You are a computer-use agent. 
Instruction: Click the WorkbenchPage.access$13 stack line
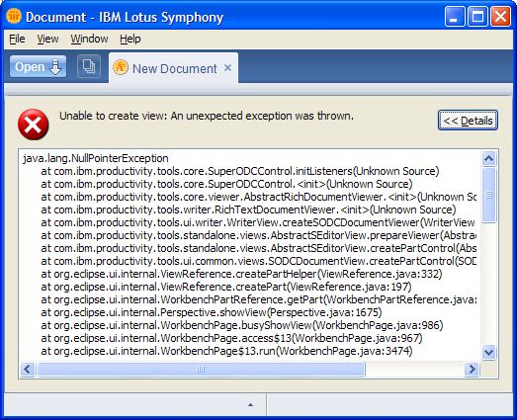point(231,338)
